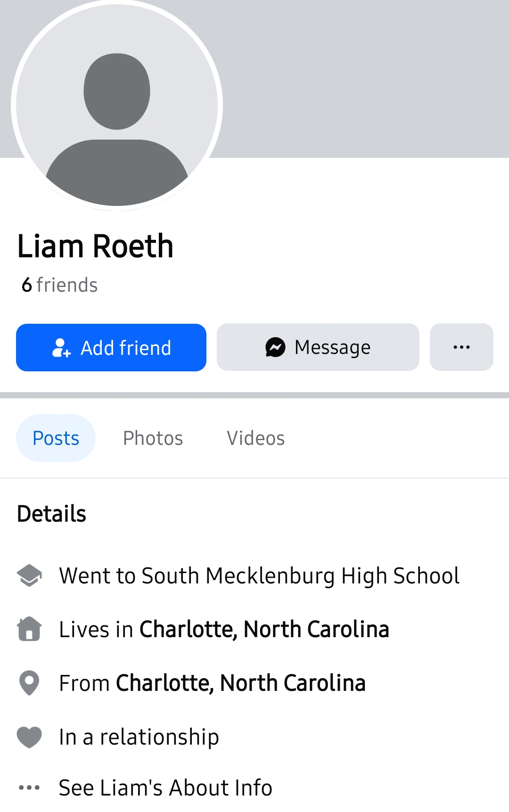509x812 pixels.
Task: Switch to the Photos tab
Action: pos(153,438)
